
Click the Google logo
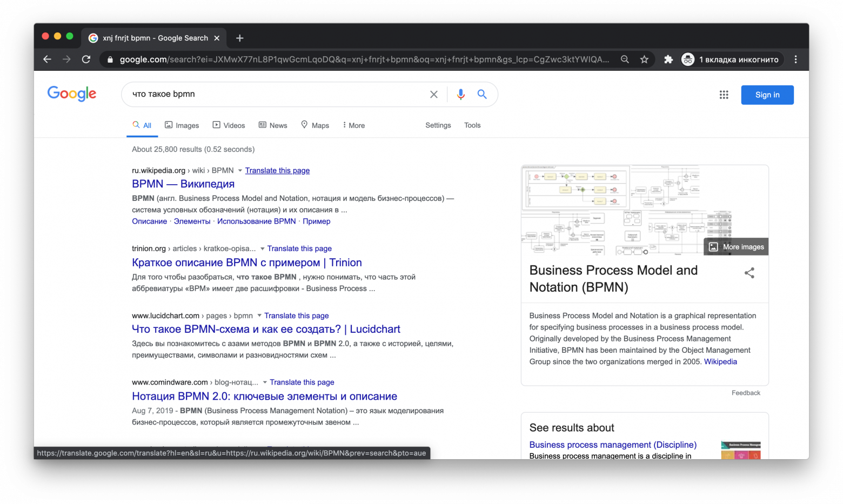(72, 94)
